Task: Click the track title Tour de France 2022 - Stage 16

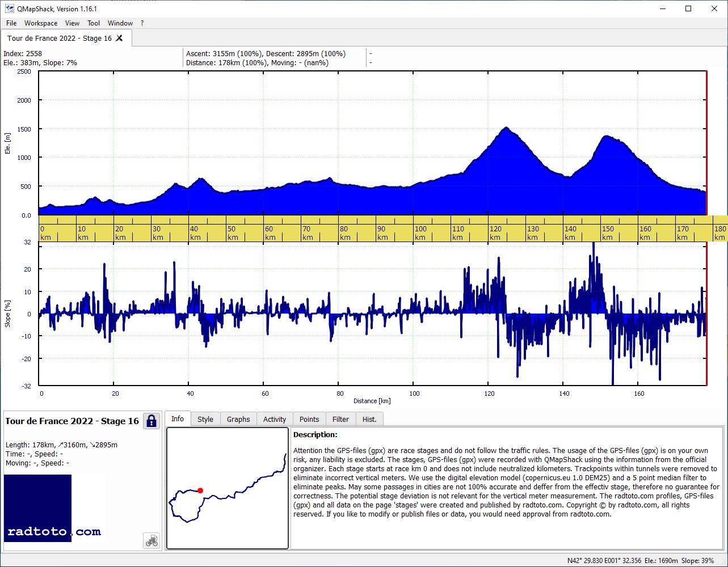Action: [x=72, y=421]
